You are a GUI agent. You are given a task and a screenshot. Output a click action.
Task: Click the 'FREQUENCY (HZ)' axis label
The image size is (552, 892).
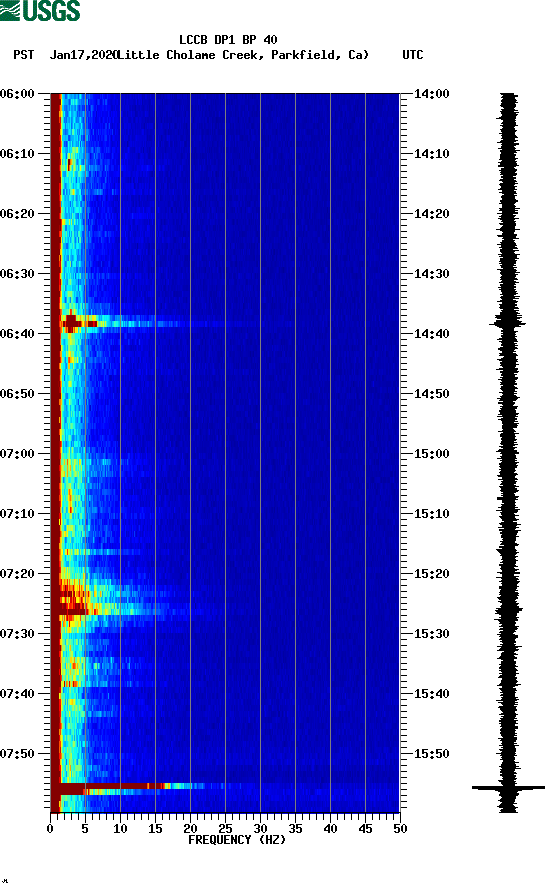click(237, 840)
